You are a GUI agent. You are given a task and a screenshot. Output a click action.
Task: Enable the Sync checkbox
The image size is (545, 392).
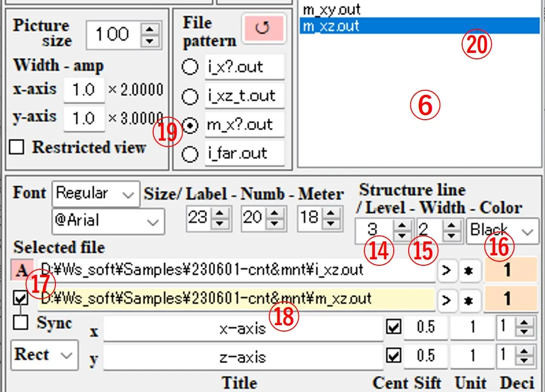coord(20,323)
